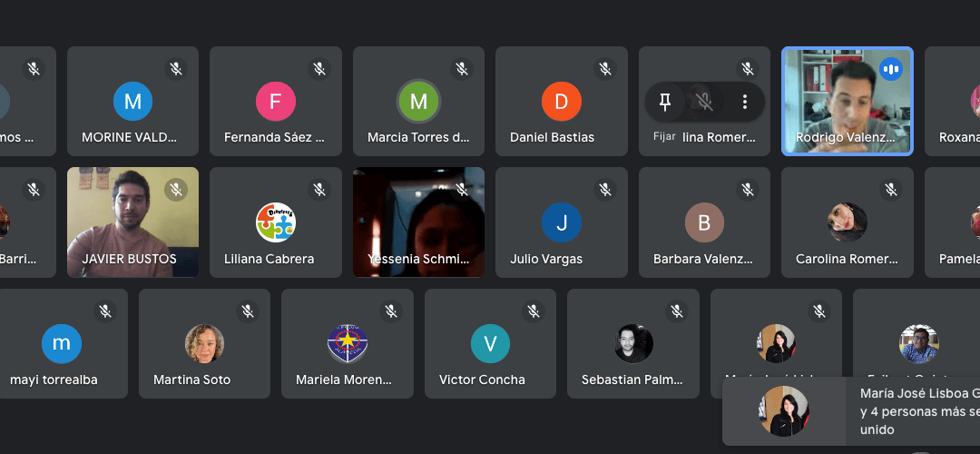This screenshot has height=454, width=980.
Task: Click the brown B avatar of Barbara Valenz
Action: pos(704,222)
